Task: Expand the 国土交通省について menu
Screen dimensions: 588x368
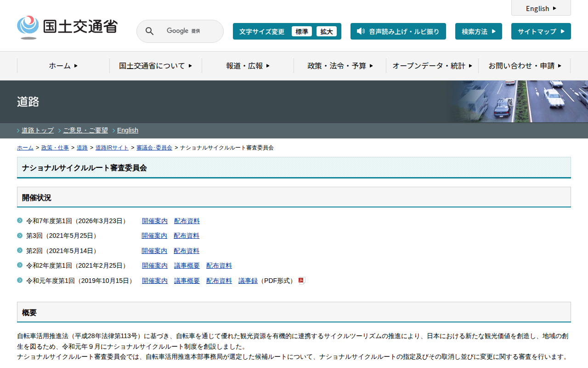Action: [155, 66]
